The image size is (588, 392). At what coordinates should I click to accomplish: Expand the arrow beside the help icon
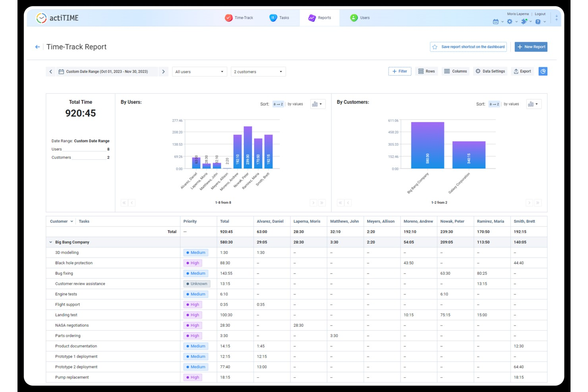[x=545, y=22]
